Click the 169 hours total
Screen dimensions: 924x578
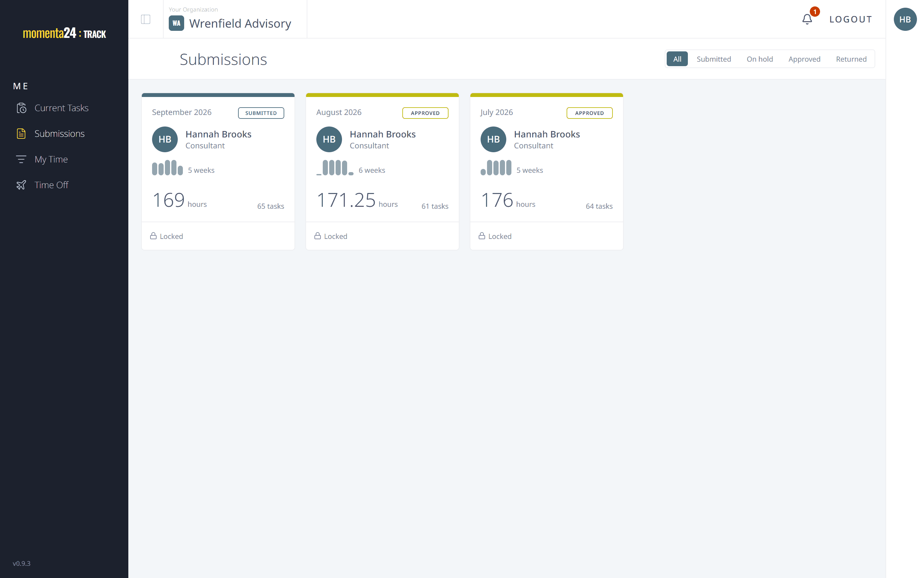(179, 200)
